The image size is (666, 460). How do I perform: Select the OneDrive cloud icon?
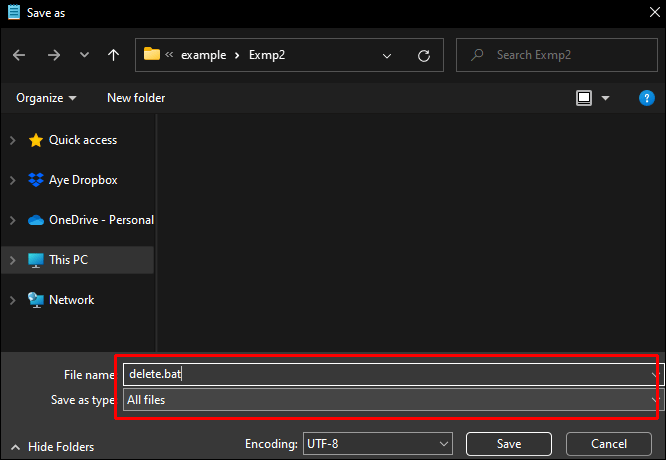point(36,220)
